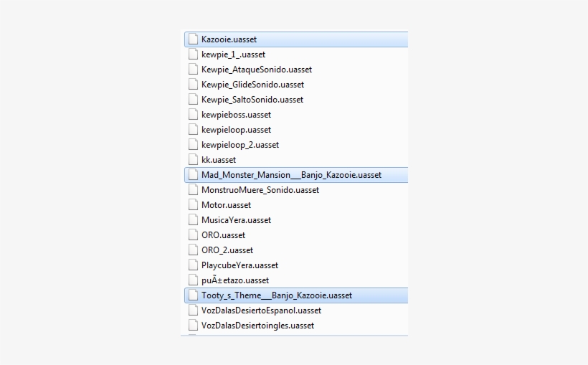This screenshot has width=588, height=365.
Task: Click the file icon beside Tooty_s_Theme___Banjo_Kazooie.uasset
Action: (x=193, y=295)
